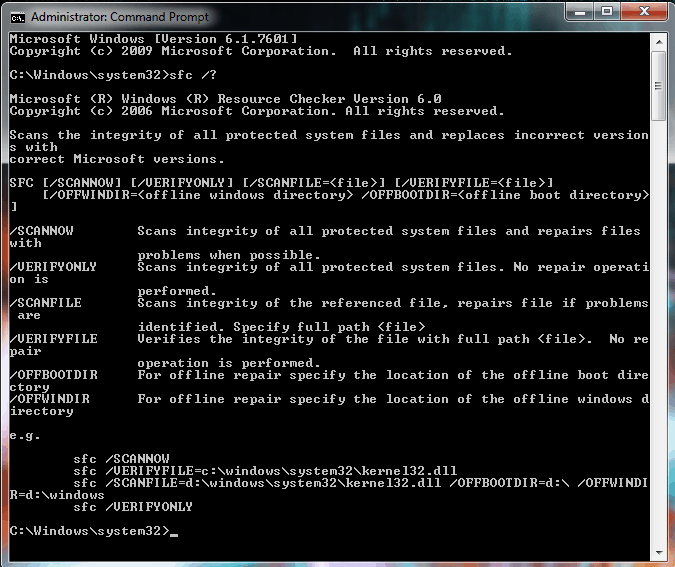Viewport: 675px width, 567px height.
Task: Click the '/VERIFYONLY' option description heading
Action: click(x=53, y=267)
